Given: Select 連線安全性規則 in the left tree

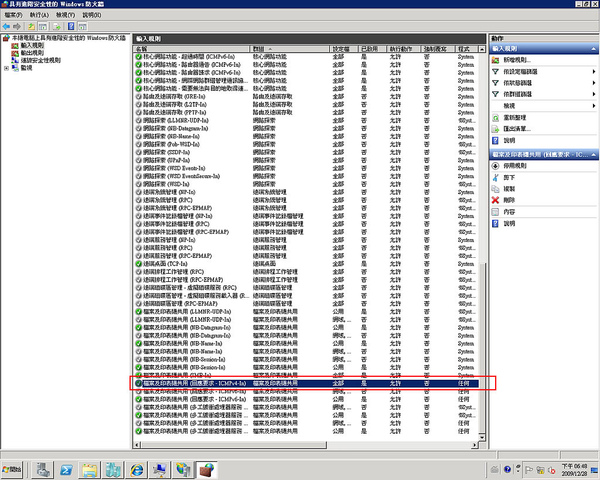Looking at the screenshot, I should coord(41,60).
